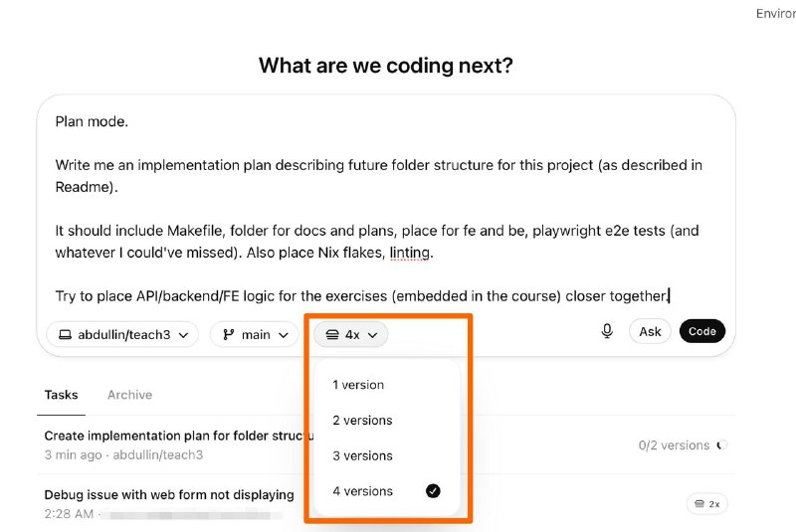Image resolution: width=796 pixels, height=532 pixels.
Task: Click the microphone dictation icon
Action: click(x=607, y=331)
